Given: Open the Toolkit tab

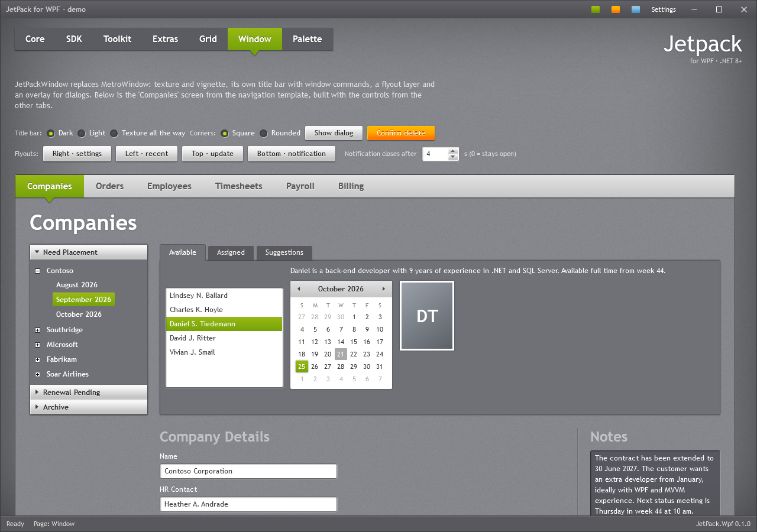Looking at the screenshot, I should tap(118, 39).
